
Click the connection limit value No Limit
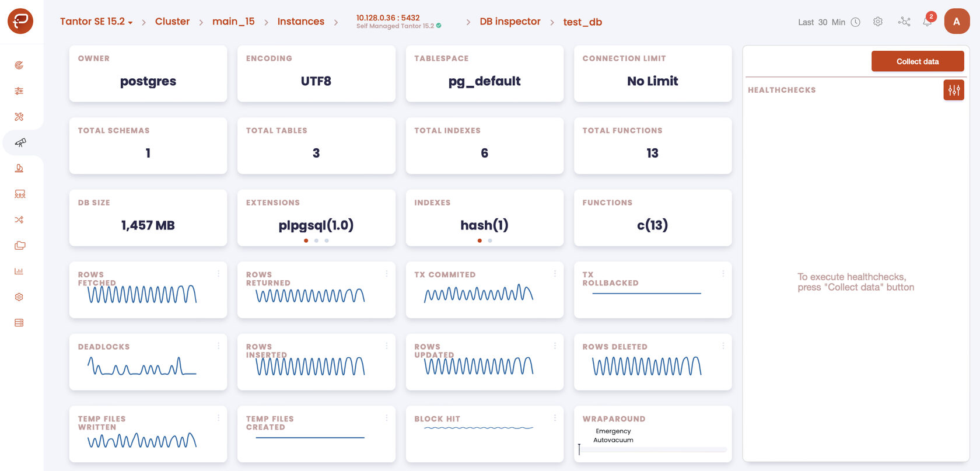653,81
